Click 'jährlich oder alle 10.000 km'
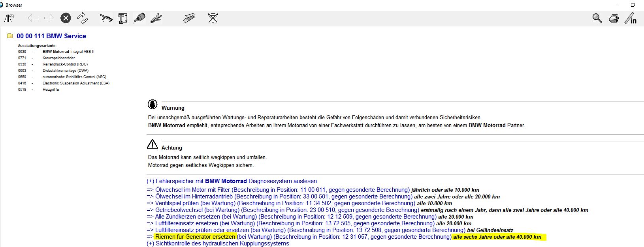The image size is (644, 247). pyautogui.click(x=445, y=190)
